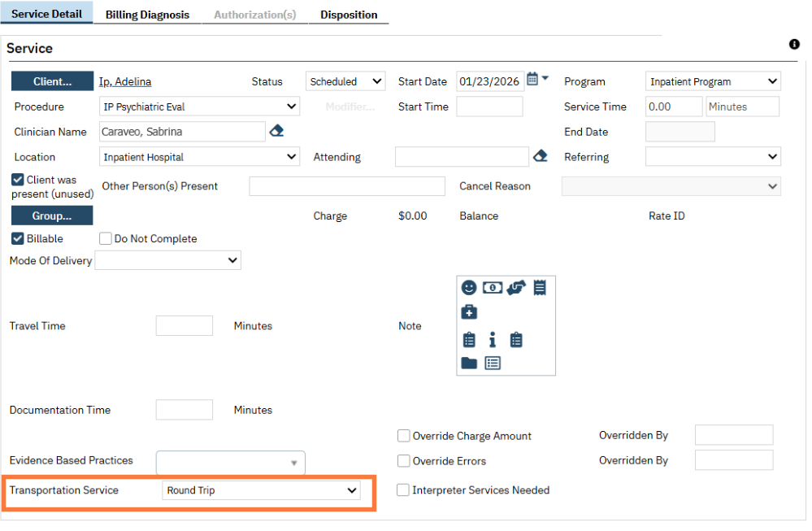This screenshot has height=531, width=812.
Task: Open the Start Date calendar picker icon
Action: click(x=532, y=79)
